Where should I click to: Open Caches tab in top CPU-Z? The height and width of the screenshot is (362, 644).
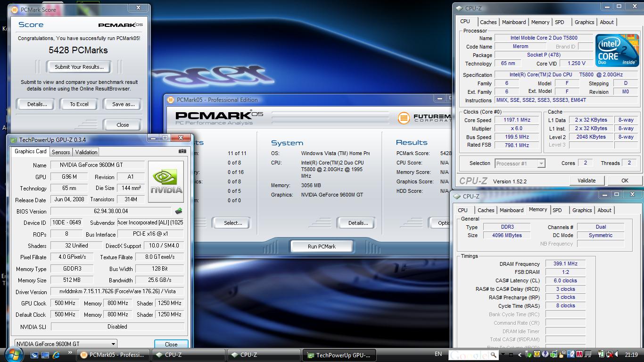pos(488,22)
